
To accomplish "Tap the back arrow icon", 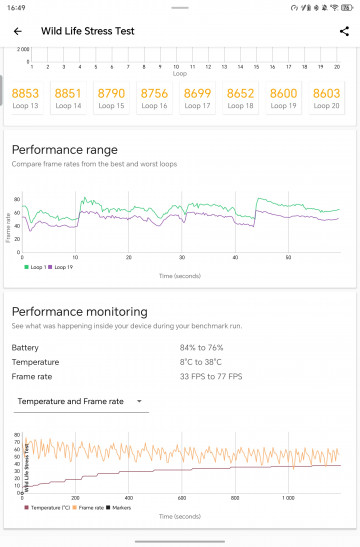I will (x=17, y=31).
